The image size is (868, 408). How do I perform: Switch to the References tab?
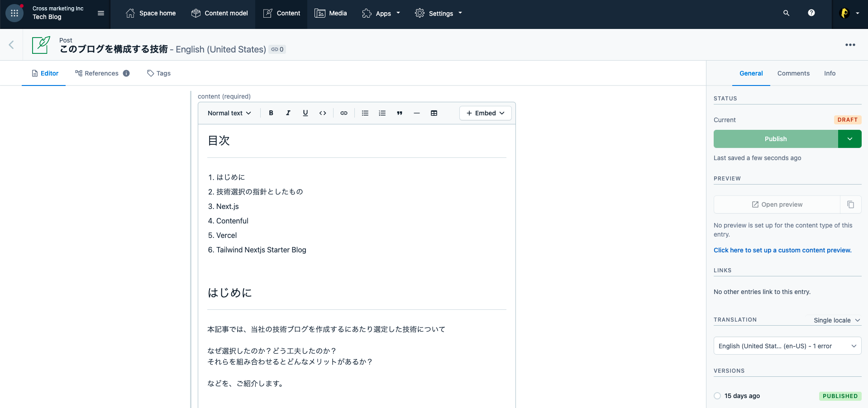click(97, 73)
